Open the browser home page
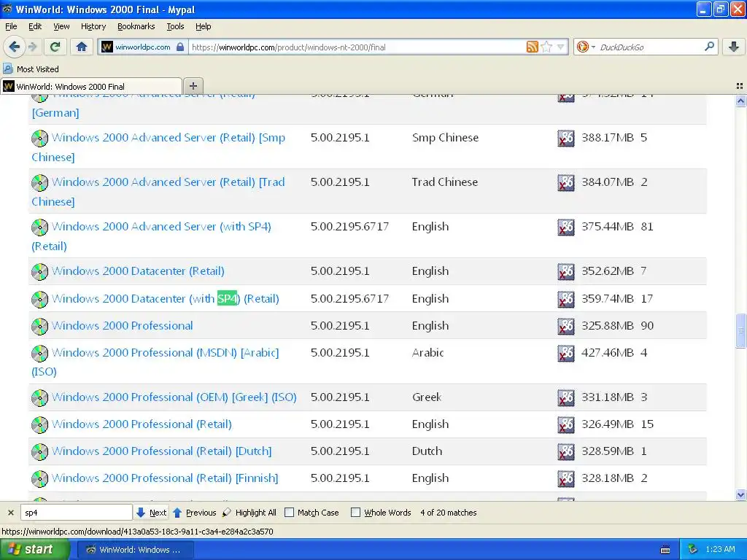The height and width of the screenshot is (560, 747). [x=82, y=47]
